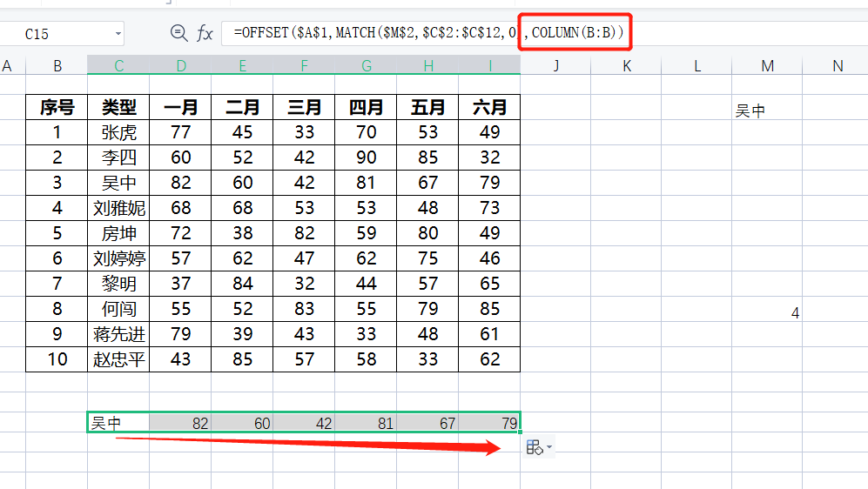Click 蒋先进's 三月 value 43
868x489 pixels.
[x=304, y=334]
